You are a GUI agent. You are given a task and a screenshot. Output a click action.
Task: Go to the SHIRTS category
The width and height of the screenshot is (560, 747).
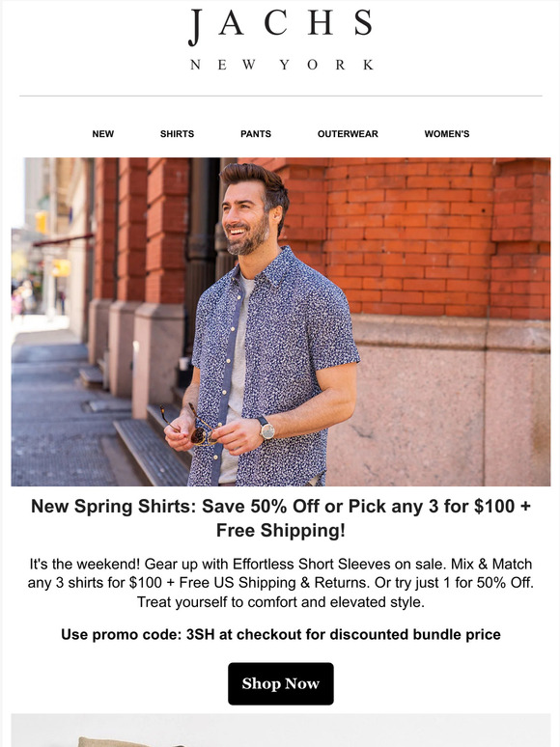point(177,134)
